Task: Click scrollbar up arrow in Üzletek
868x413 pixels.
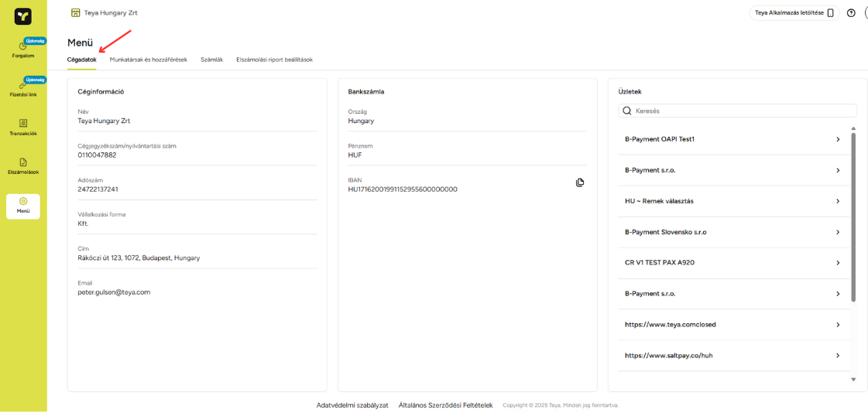Action: 853,128
